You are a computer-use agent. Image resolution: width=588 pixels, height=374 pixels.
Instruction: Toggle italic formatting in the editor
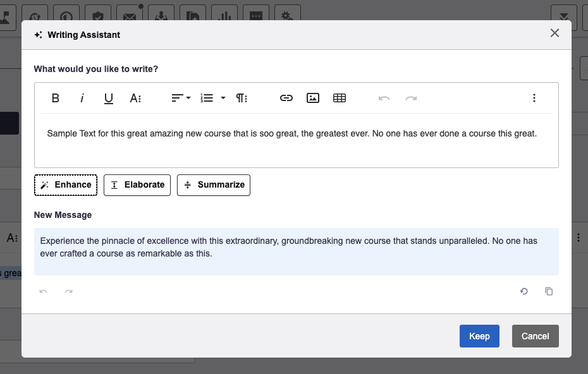(x=82, y=98)
